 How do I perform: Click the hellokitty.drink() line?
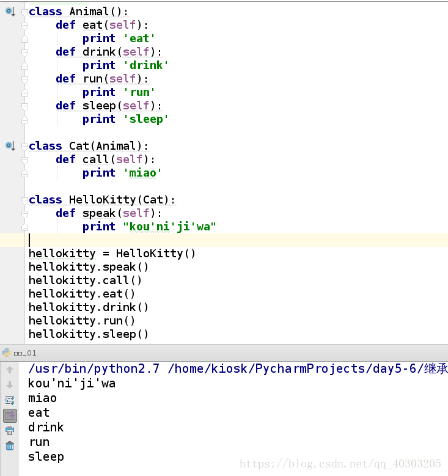[89, 307]
